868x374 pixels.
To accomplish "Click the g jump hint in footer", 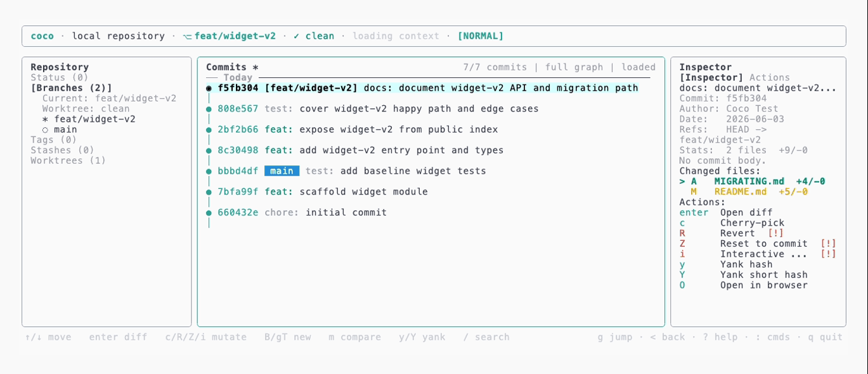I will click(615, 337).
